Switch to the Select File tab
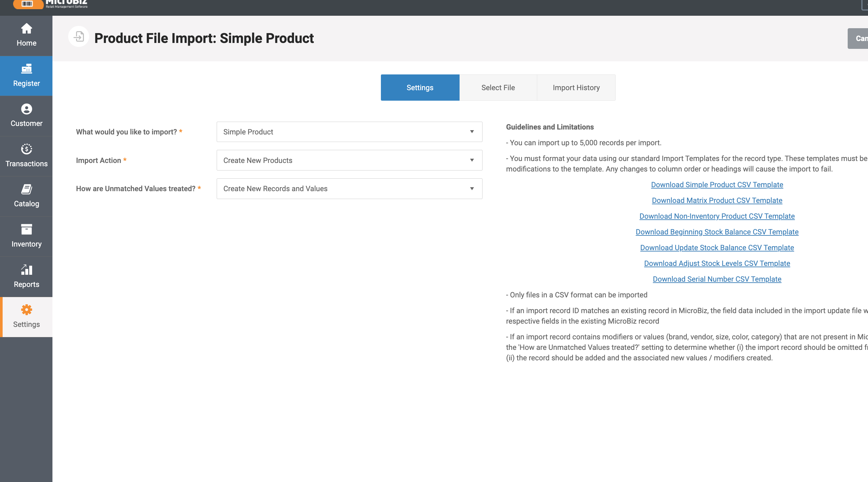This screenshot has width=868, height=482. 498,88
